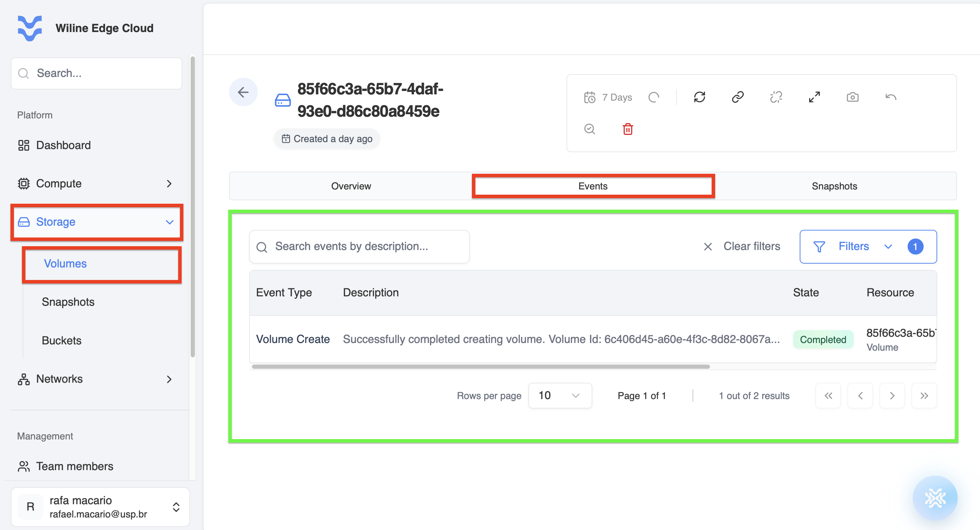Click the loading spinner icon
The width and height of the screenshot is (980, 530).
(654, 98)
